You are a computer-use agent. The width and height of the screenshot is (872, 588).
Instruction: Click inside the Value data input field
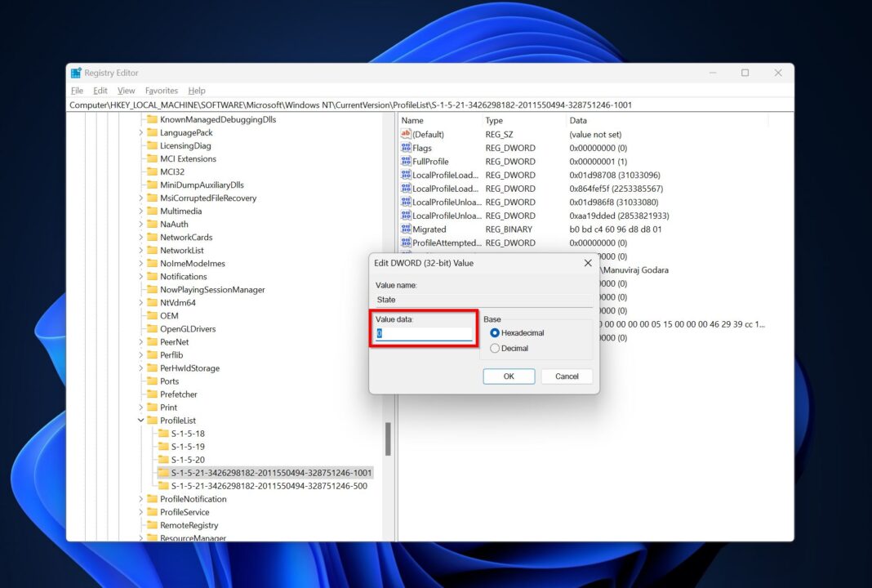(424, 333)
